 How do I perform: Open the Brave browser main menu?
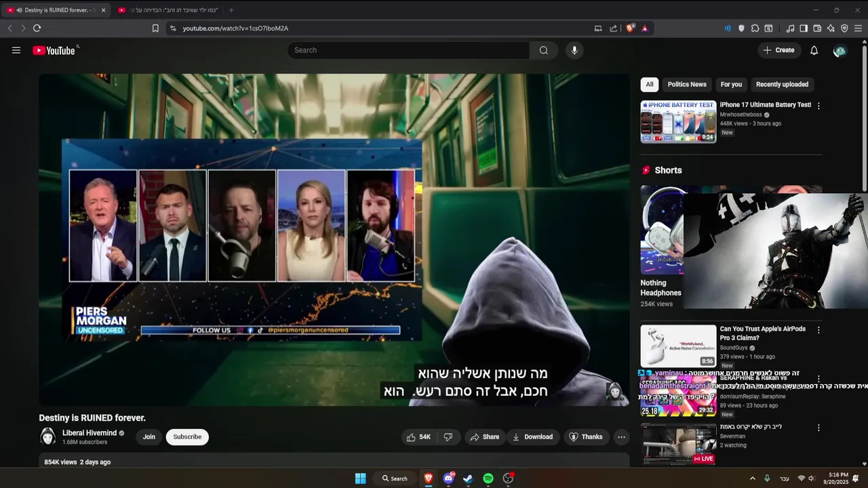point(858,28)
